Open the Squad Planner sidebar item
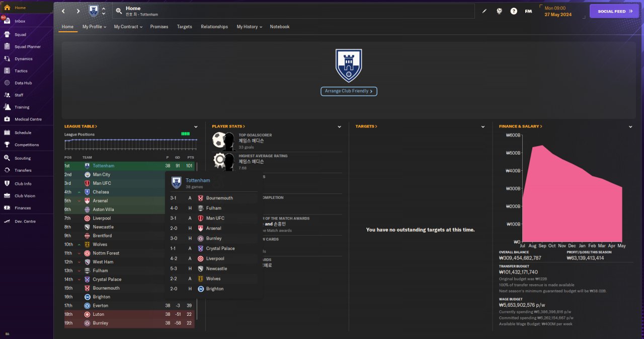This screenshot has width=644, height=339. click(x=27, y=46)
